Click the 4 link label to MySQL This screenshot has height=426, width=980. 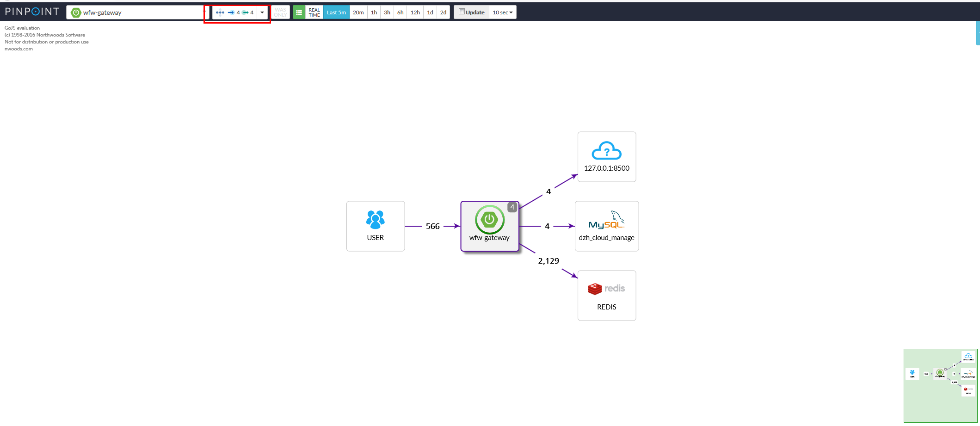pos(547,226)
